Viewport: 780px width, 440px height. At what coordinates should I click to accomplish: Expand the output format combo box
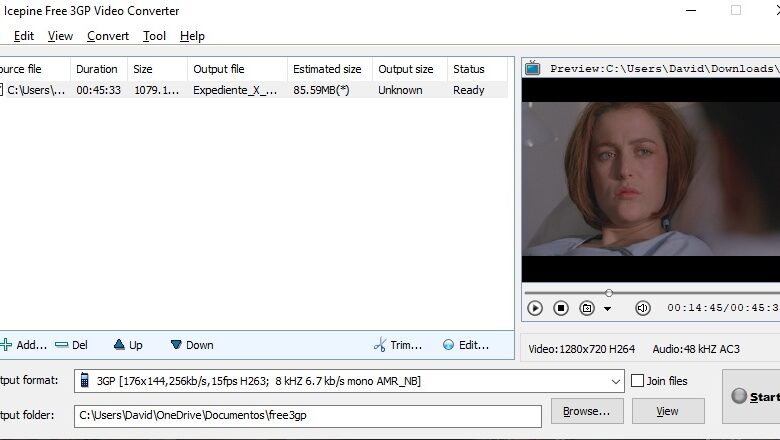615,381
